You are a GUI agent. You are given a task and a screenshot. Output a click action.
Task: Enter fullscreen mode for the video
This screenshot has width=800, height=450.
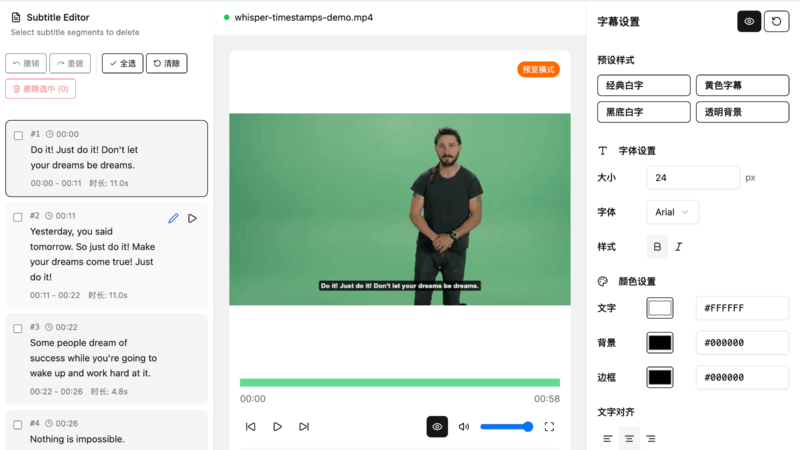click(549, 427)
